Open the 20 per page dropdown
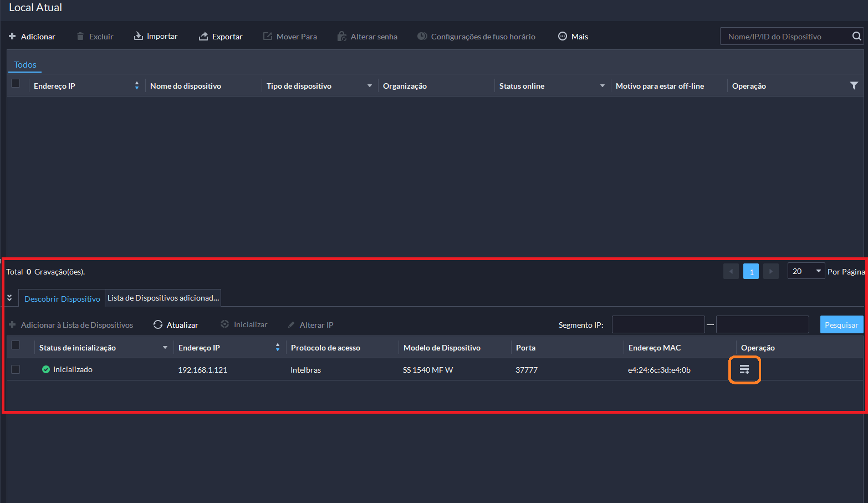 806,271
